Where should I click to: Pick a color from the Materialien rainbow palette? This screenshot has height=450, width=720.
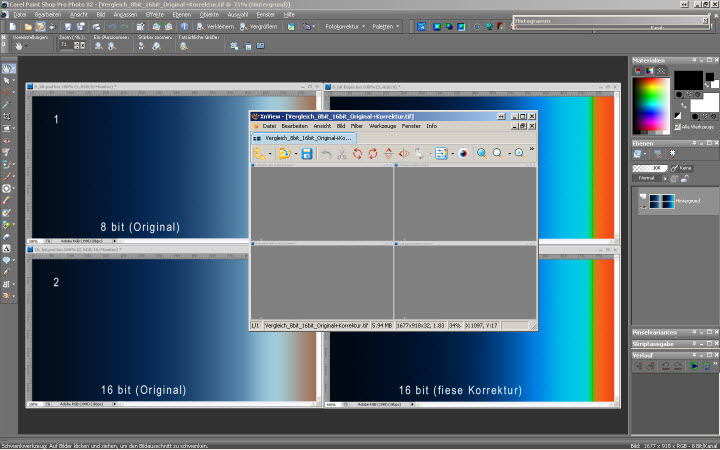pyautogui.click(x=650, y=100)
